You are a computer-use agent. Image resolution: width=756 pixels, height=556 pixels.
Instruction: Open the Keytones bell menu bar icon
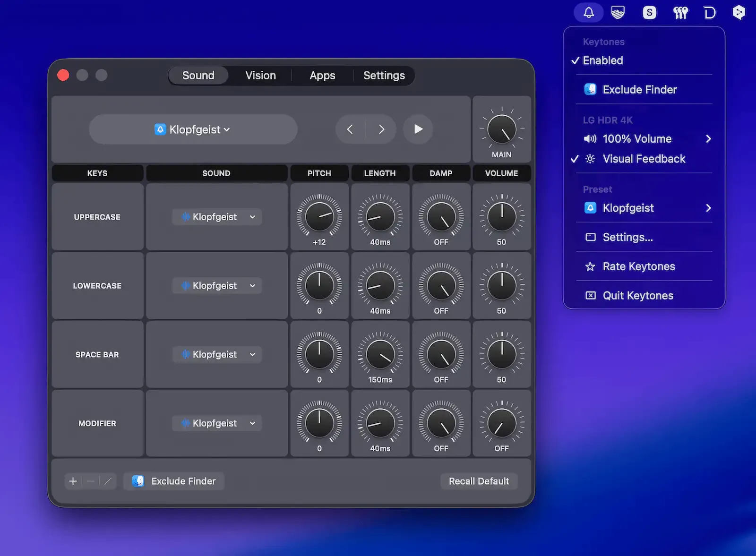[588, 12]
